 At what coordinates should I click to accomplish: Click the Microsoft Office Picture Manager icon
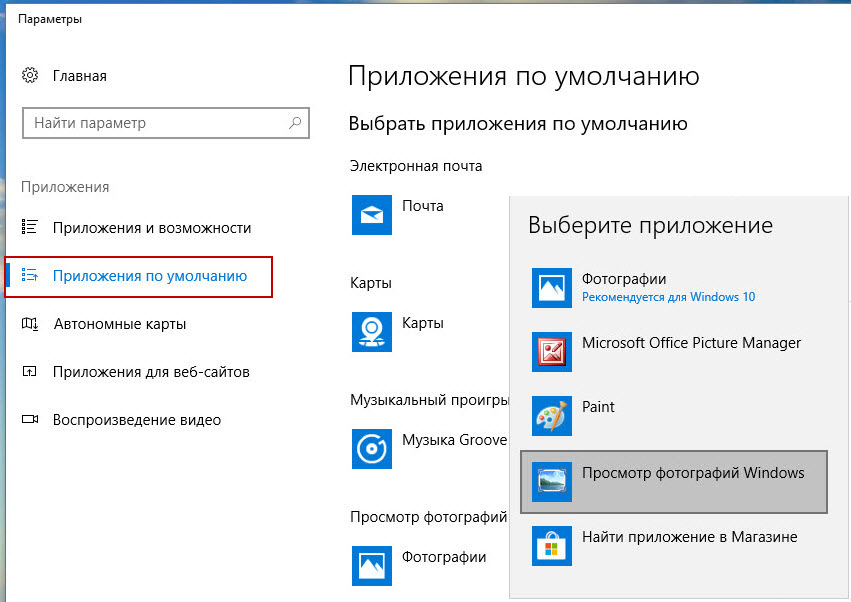pyautogui.click(x=552, y=351)
